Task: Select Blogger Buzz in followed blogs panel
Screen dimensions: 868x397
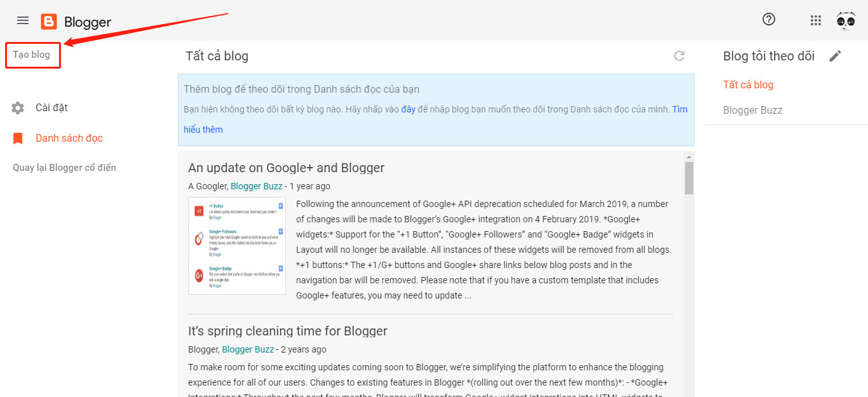Action: (752, 111)
